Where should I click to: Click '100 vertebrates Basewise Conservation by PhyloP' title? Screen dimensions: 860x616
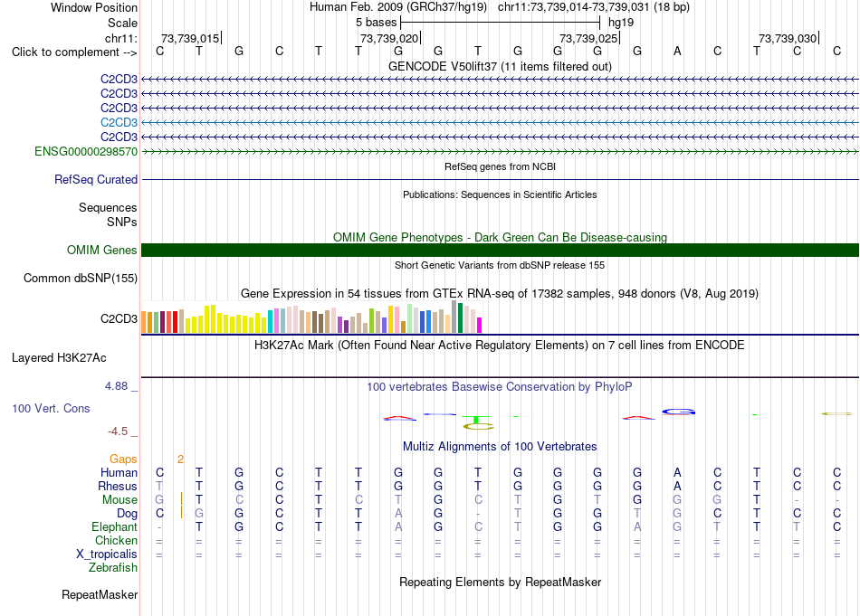click(x=500, y=386)
